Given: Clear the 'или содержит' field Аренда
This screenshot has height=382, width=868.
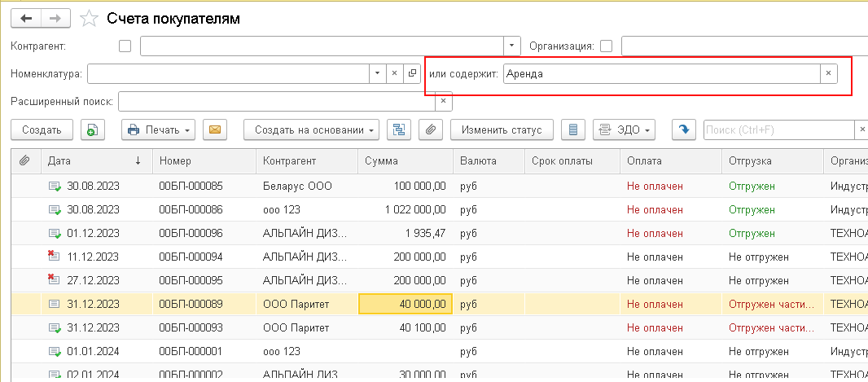Looking at the screenshot, I should point(828,73).
